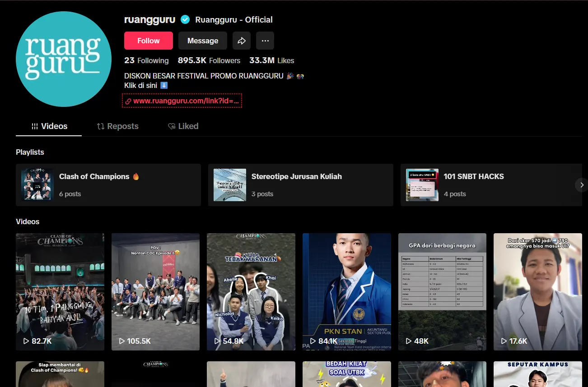Click the 101 SNBT HACKS playlist thumbnail

coord(422,185)
